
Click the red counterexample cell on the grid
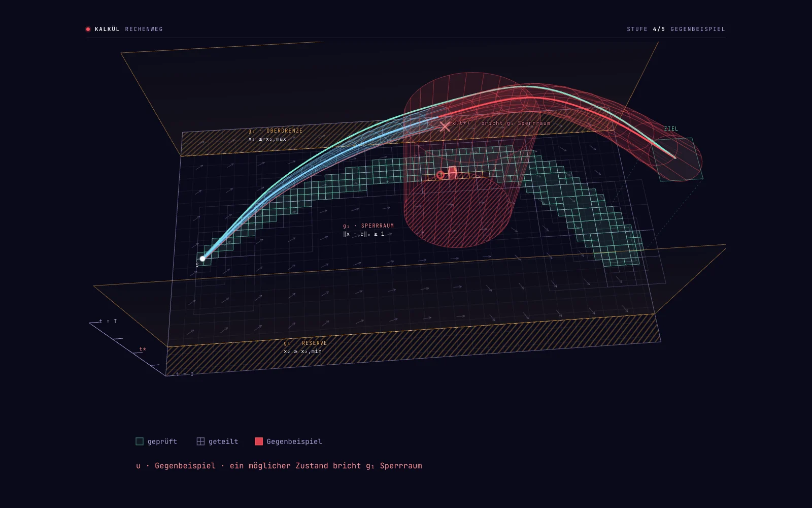[452, 172]
